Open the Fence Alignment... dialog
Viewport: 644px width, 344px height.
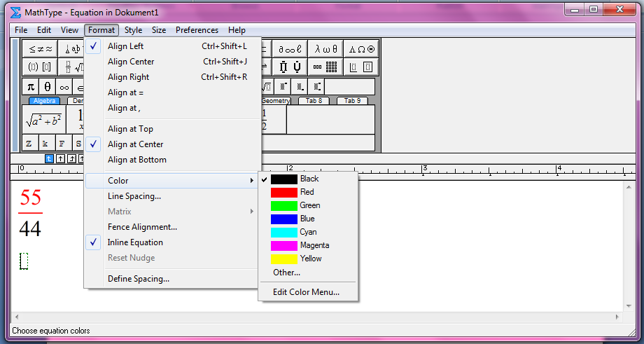[173, 227]
